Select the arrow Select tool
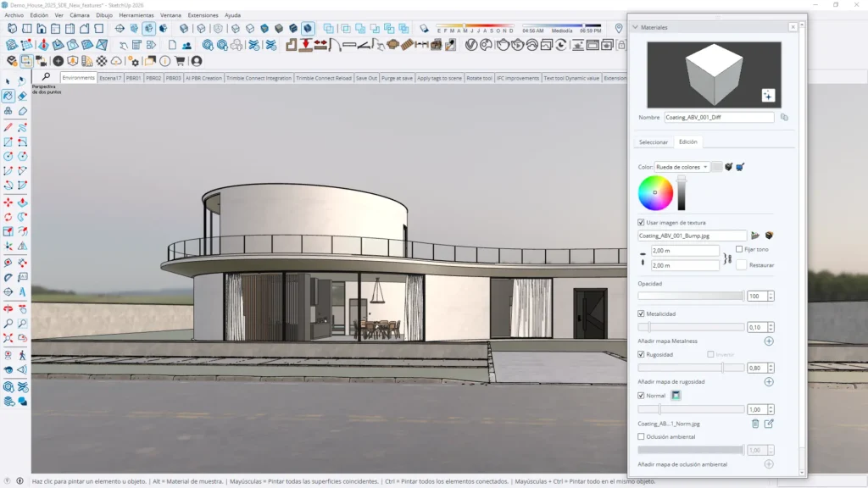Image resolution: width=868 pixels, height=488 pixels. click(8, 81)
